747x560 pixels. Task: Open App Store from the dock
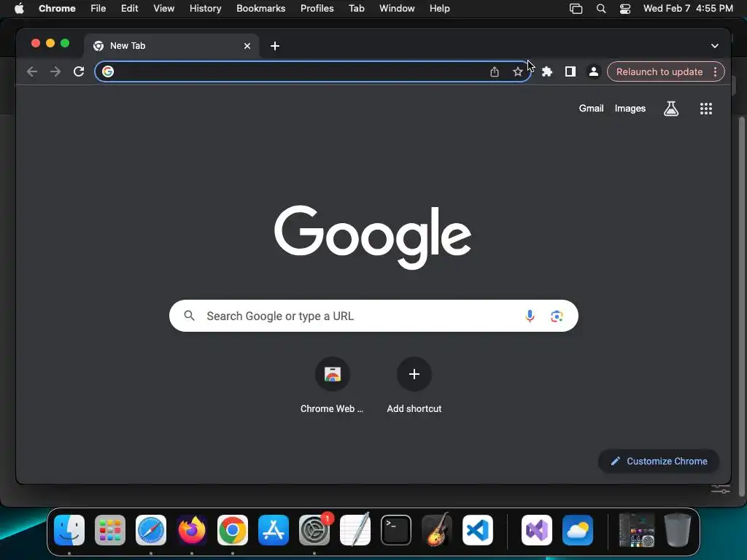[x=274, y=530]
